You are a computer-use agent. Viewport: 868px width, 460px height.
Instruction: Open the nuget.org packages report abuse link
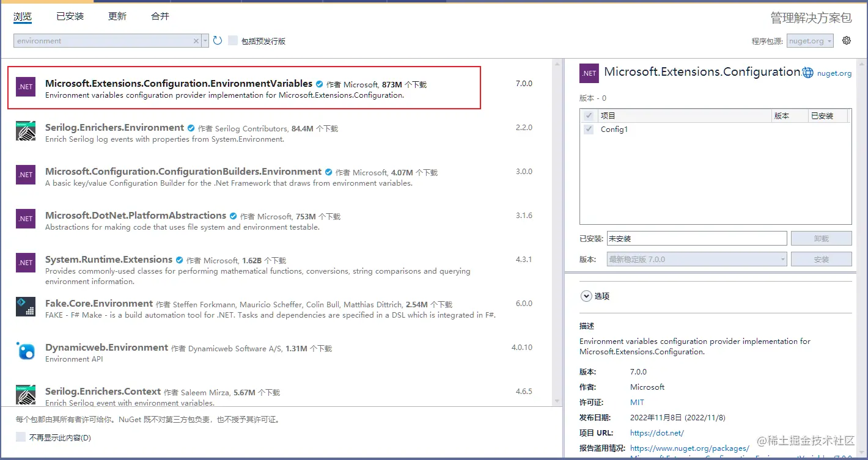[x=690, y=448]
